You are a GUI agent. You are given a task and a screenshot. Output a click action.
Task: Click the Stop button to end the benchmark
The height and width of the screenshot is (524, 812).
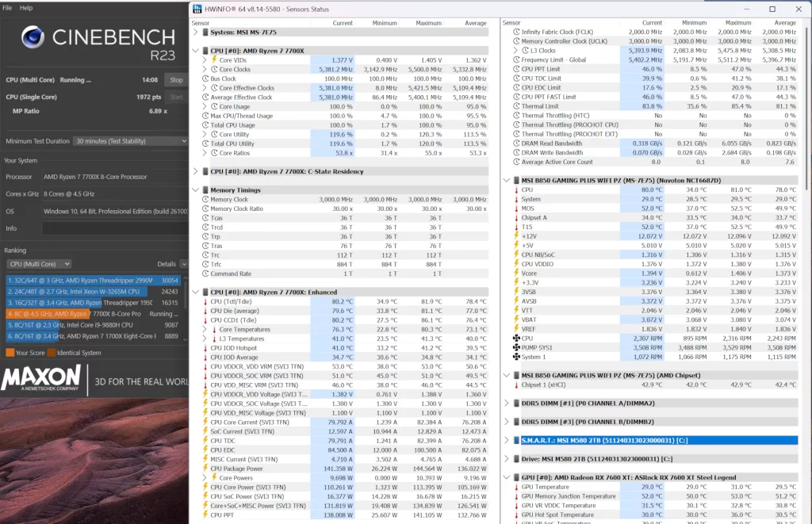[x=177, y=79]
